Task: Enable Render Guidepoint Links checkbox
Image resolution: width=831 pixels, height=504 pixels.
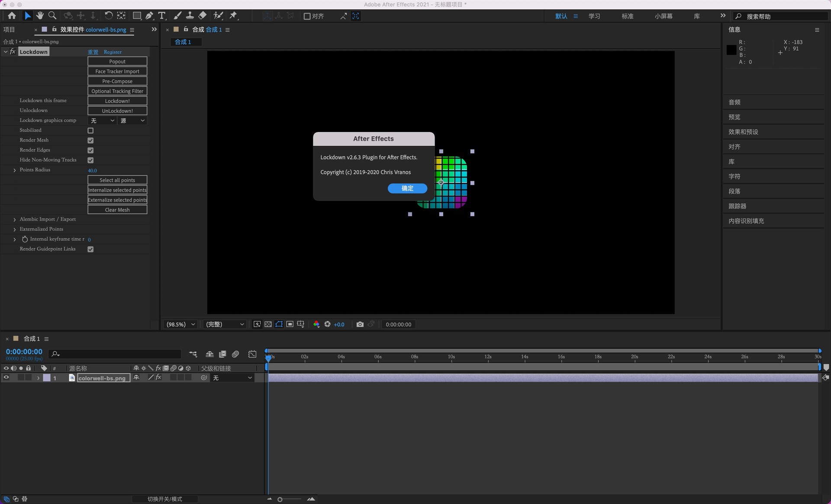Action: (91, 249)
